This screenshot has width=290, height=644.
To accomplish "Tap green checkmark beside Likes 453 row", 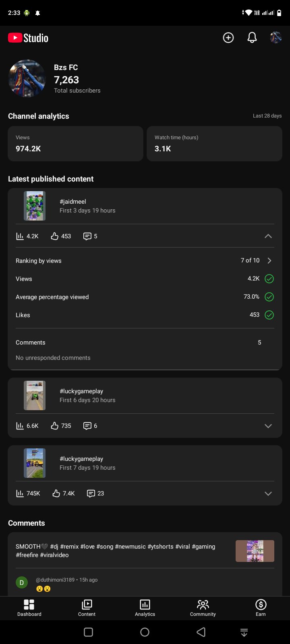I will click(x=269, y=315).
